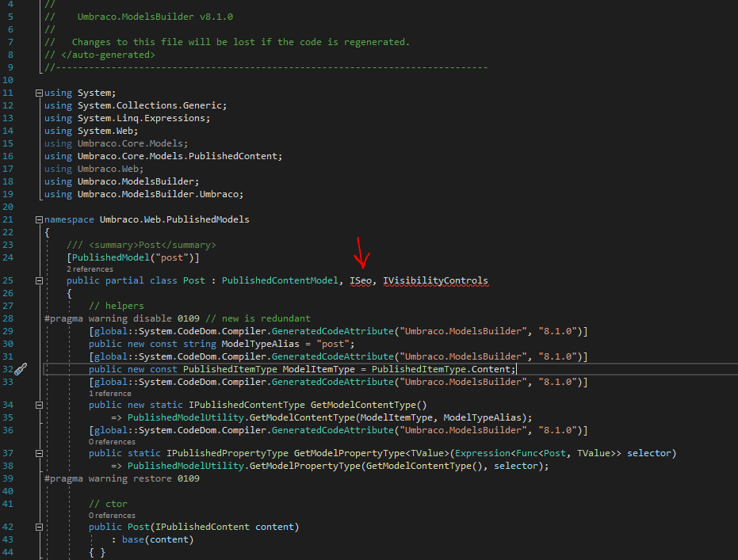Collapse the Post class block
The width and height of the screenshot is (738, 560).
[39, 280]
